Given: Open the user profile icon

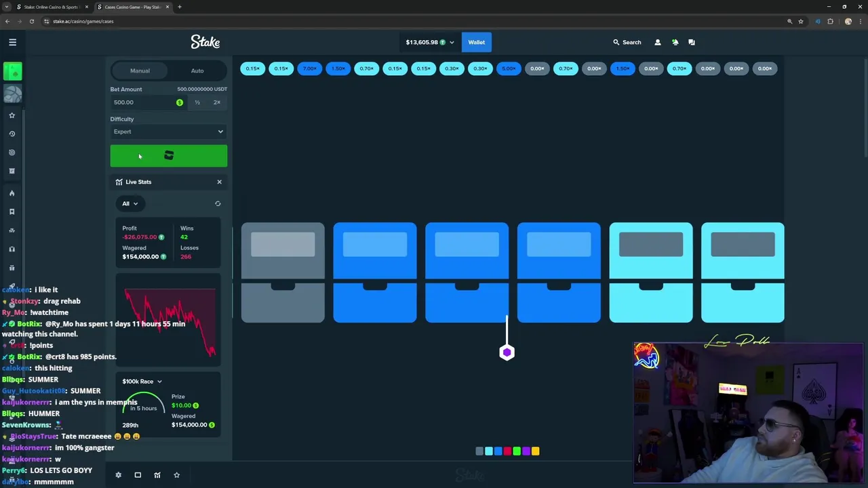Looking at the screenshot, I should coord(657,42).
